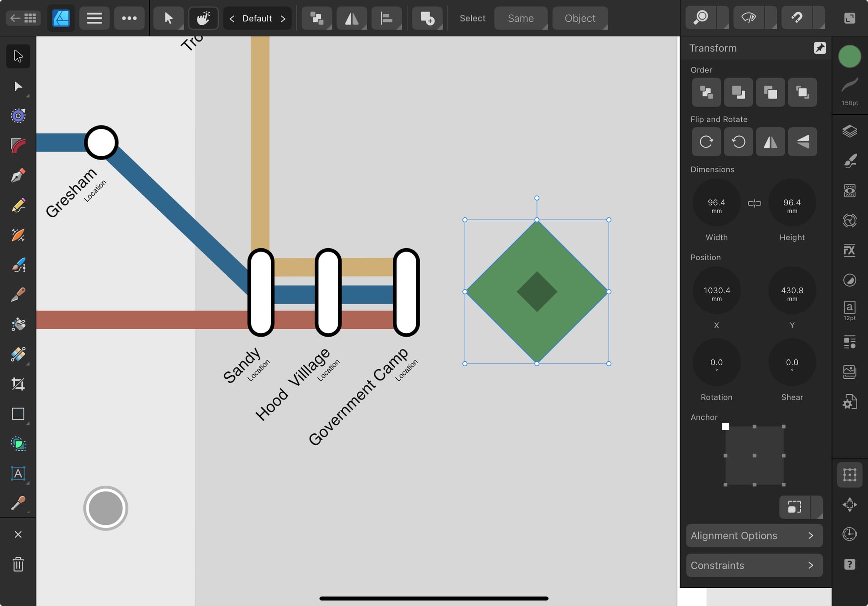The height and width of the screenshot is (606, 868).
Task: Tap the Object select button
Action: 579,18
